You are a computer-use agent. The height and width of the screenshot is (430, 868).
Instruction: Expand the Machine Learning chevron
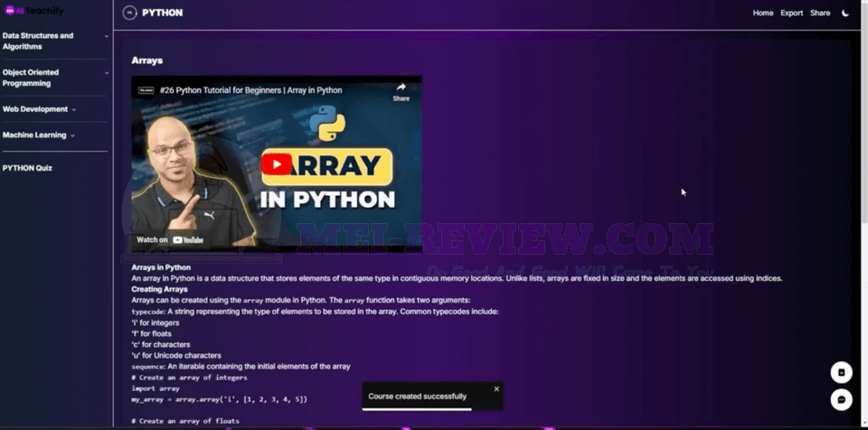72,136
